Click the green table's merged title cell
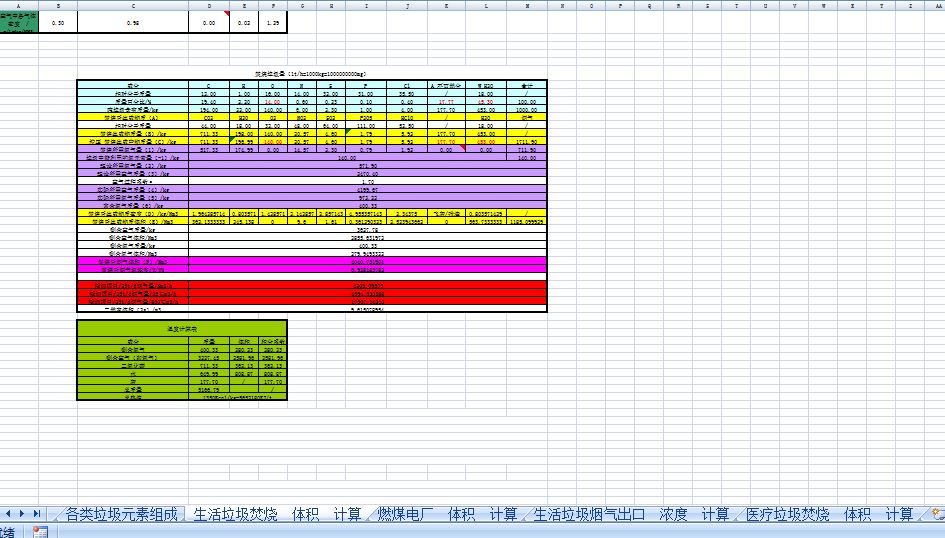945x538 pixels. pyautogui.click(x=182, y=329)
